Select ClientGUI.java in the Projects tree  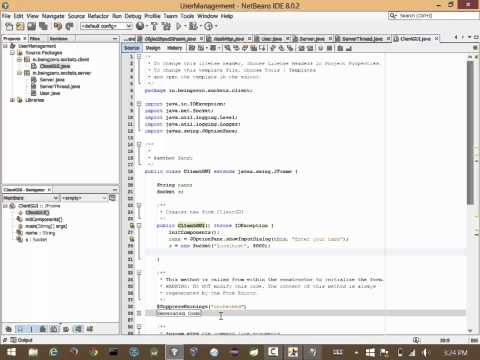click(55, 66)
